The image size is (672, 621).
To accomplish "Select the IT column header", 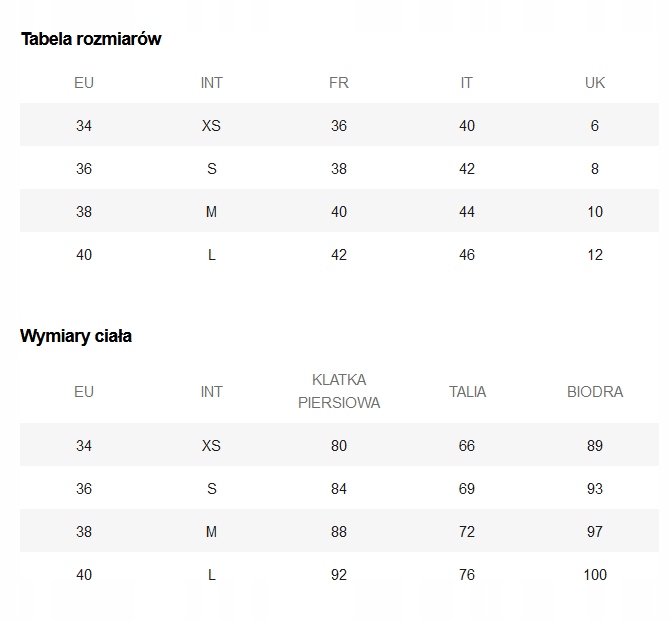I will [467, 82].
